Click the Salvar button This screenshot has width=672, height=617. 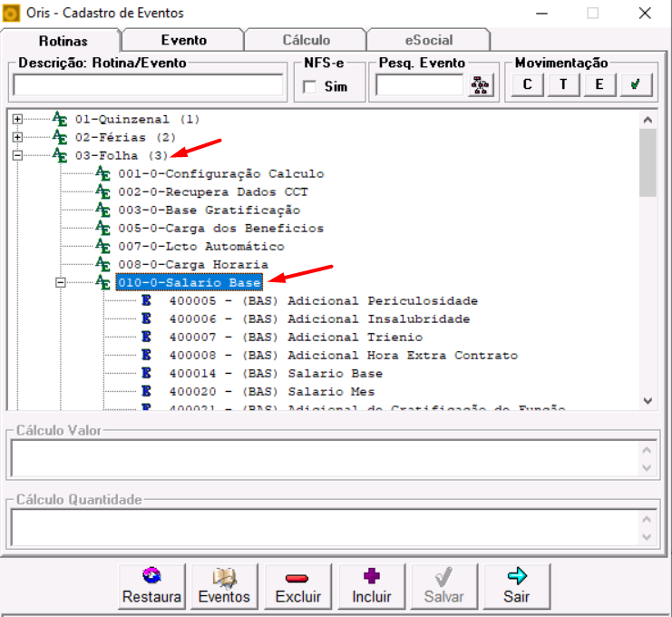[444, 586]
